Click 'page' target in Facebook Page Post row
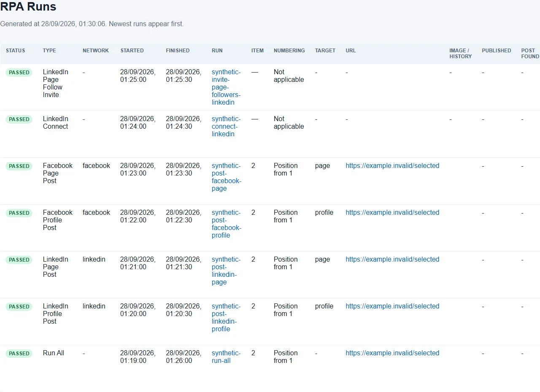 [x=322, y=166]
